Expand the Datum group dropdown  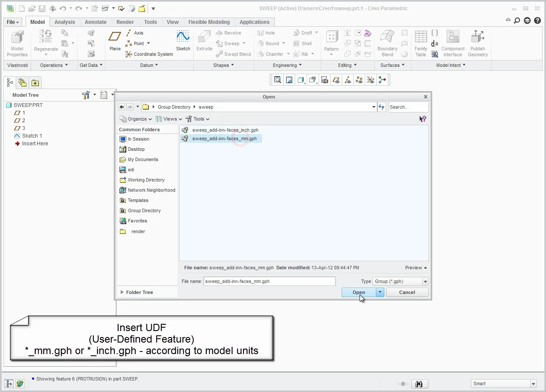[x=149, y=65]
